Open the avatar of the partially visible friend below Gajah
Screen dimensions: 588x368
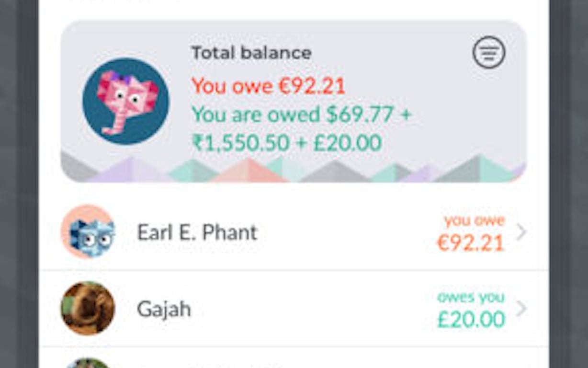[87, 364]
